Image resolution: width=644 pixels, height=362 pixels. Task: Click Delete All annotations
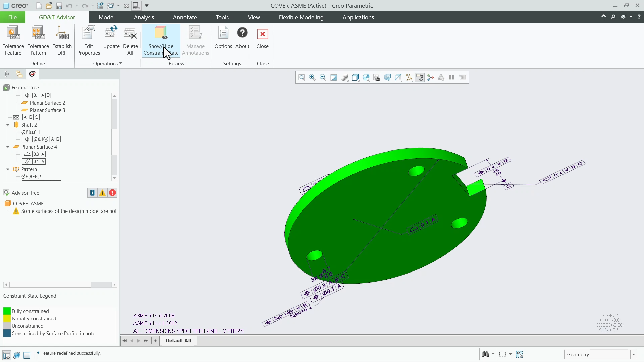pyautogui.click(x=130, y=41)
